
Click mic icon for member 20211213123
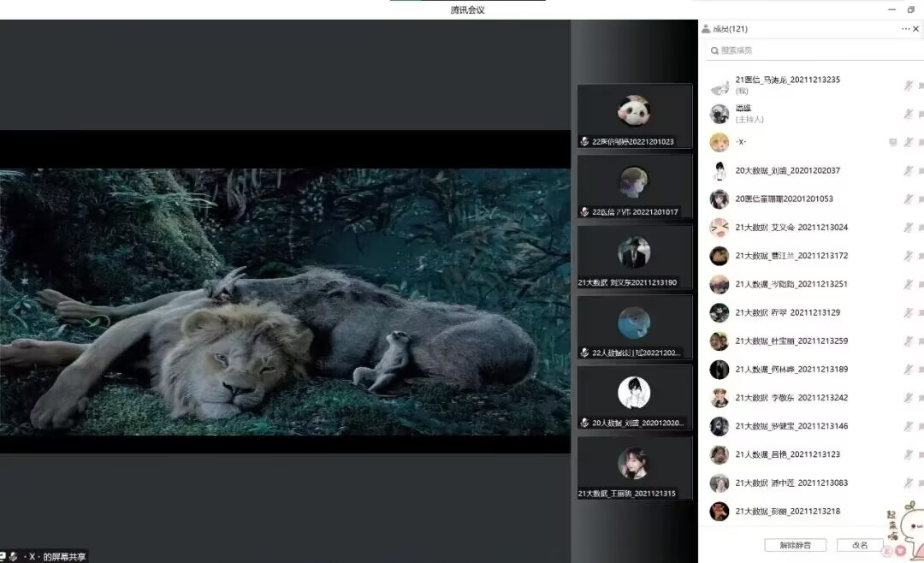(908, 454)
